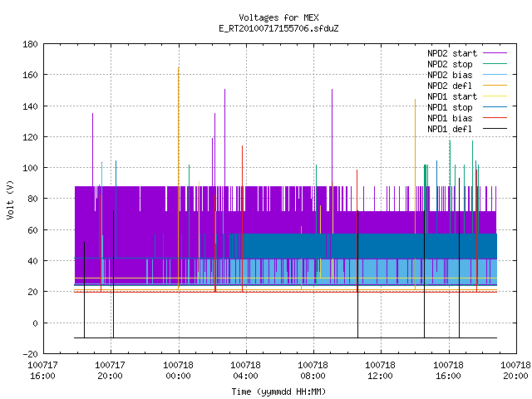Click the 120 y-axis tick label
The width and height of the screenshot is (532, 399).
pos(30,137)
